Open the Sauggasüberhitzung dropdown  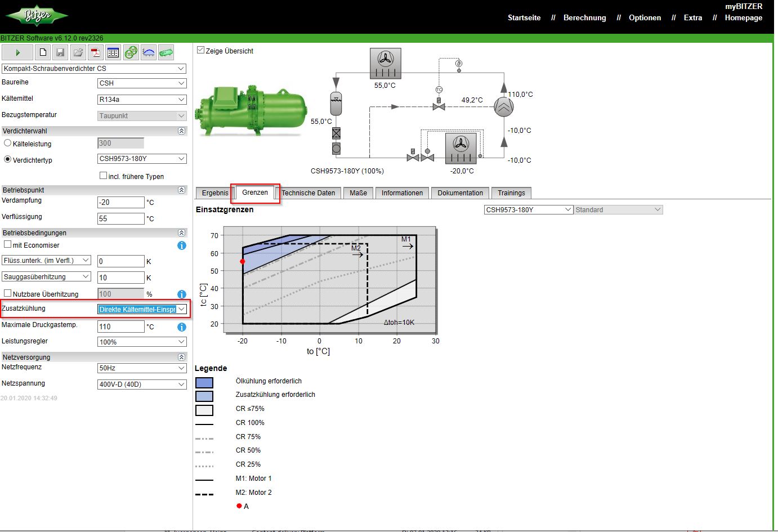point(46,277)
